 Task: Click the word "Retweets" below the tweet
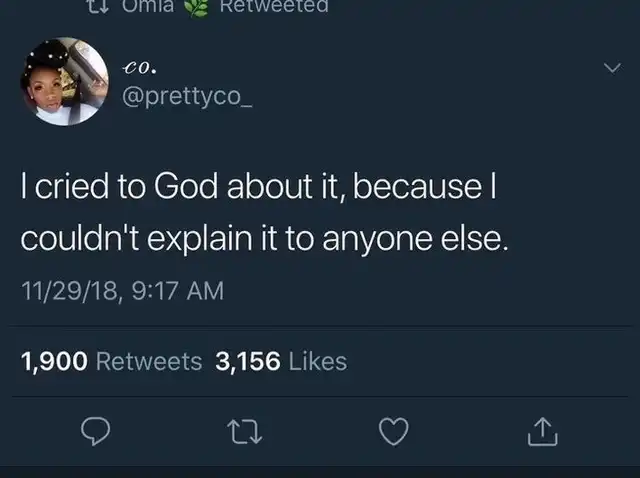[x=149, y=361]
